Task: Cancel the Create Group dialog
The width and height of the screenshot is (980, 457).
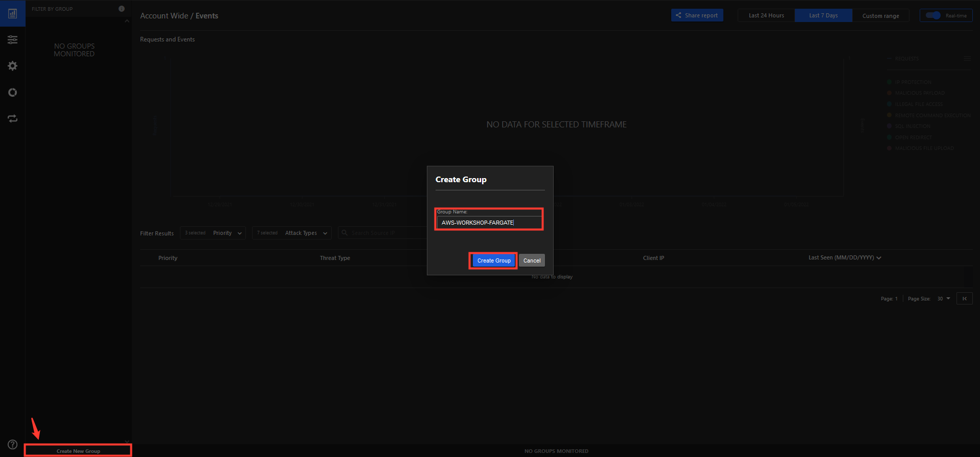Action: pos(532,260)
